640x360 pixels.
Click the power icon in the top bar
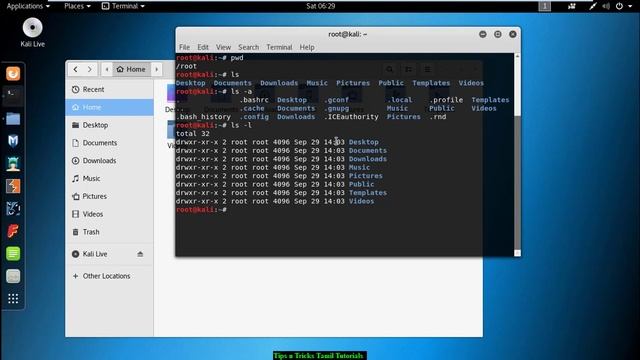[x=619, y=6]
